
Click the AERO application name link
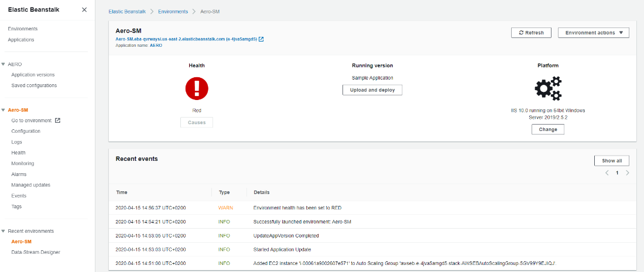click(156, 46)
